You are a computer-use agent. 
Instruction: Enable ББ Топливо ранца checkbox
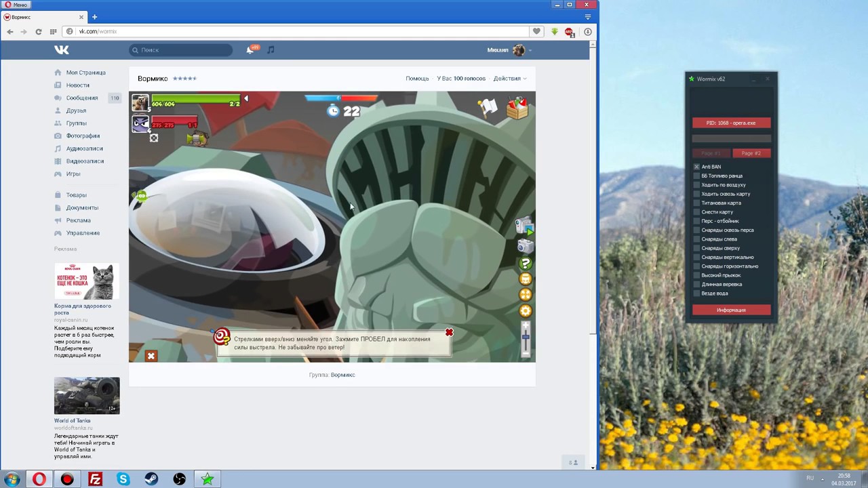(696, 176)
